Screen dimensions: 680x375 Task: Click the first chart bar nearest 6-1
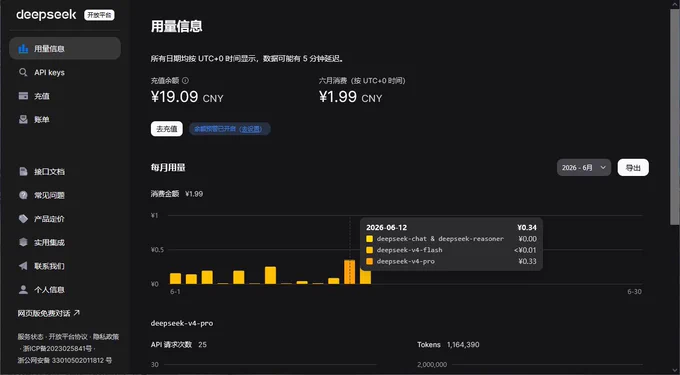click(x=176, y=278)
